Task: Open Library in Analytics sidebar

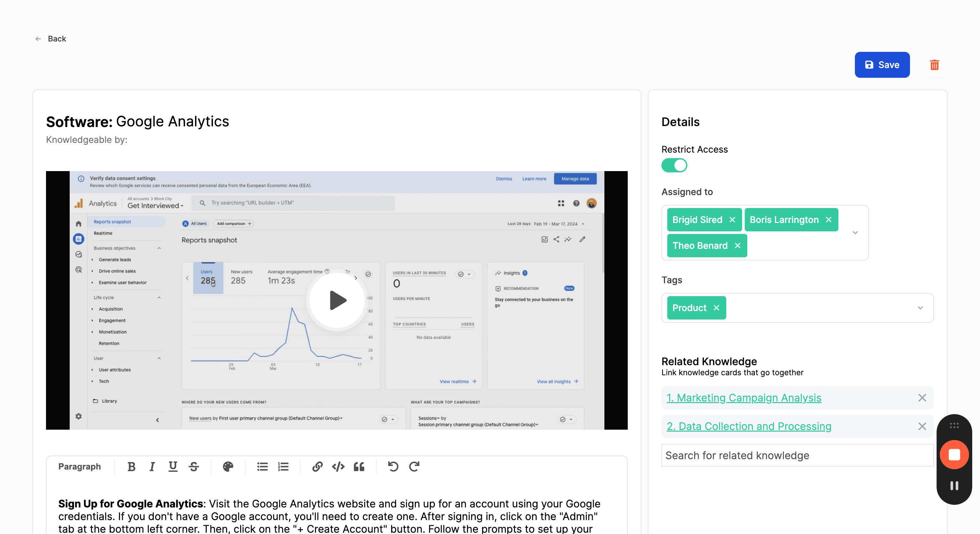Action: point(105,401)
